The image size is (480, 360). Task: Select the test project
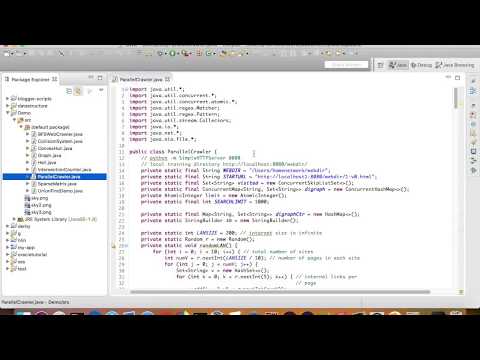coord(22,268)
